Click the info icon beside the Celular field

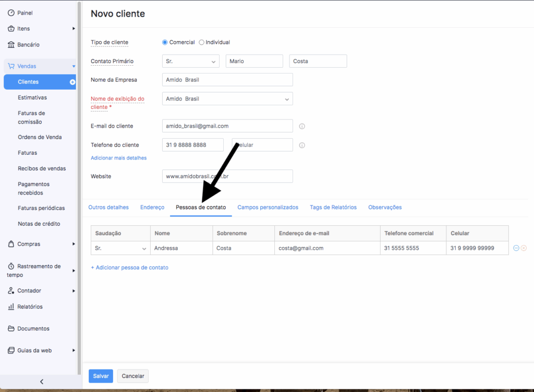pos(302,145)
